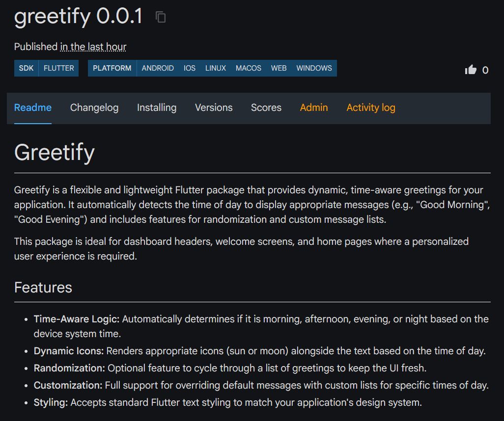Select the IOS platform tag
504x421 pixels.
click(x=190, y=68)
